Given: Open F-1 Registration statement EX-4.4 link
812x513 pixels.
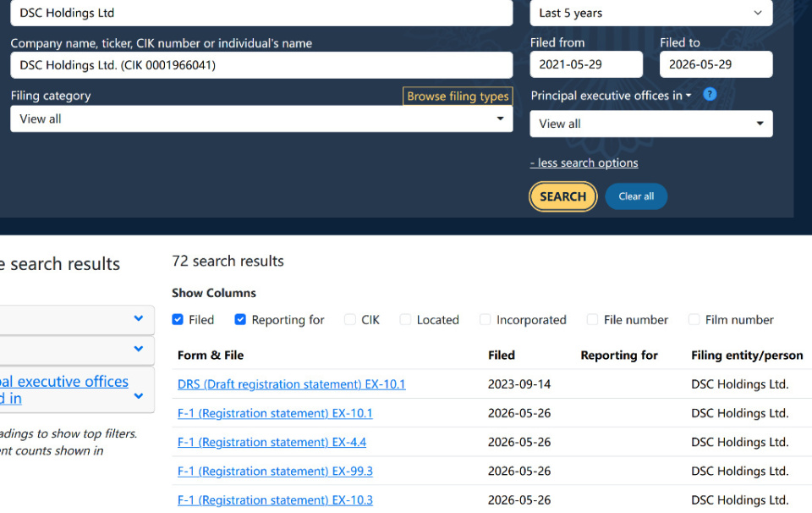Looking at the screenshot, I should (x=272, y=442).
